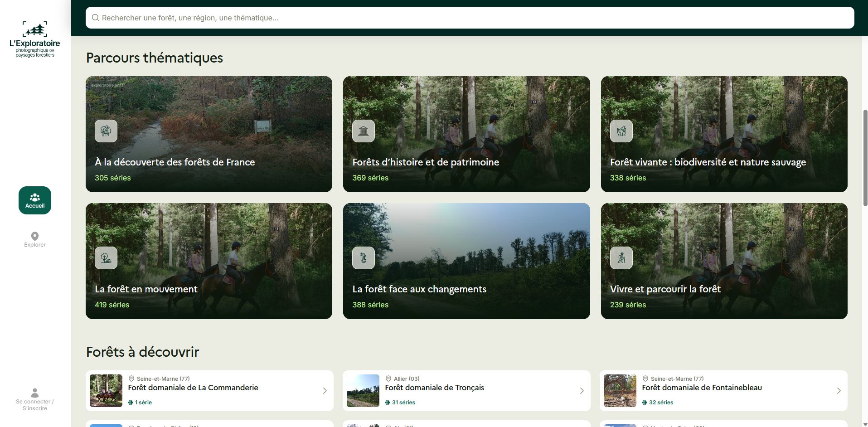868x427 pixels.
Task: Click the monument icon on Forêts d'histoire card
Action: (364, 131)
